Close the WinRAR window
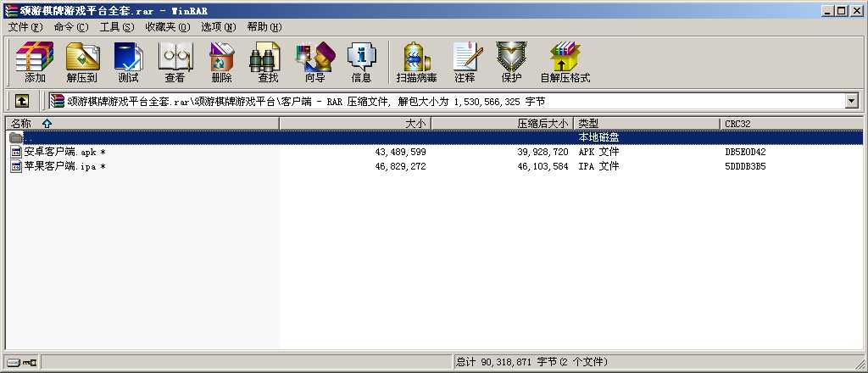 [x=855, y=10]
